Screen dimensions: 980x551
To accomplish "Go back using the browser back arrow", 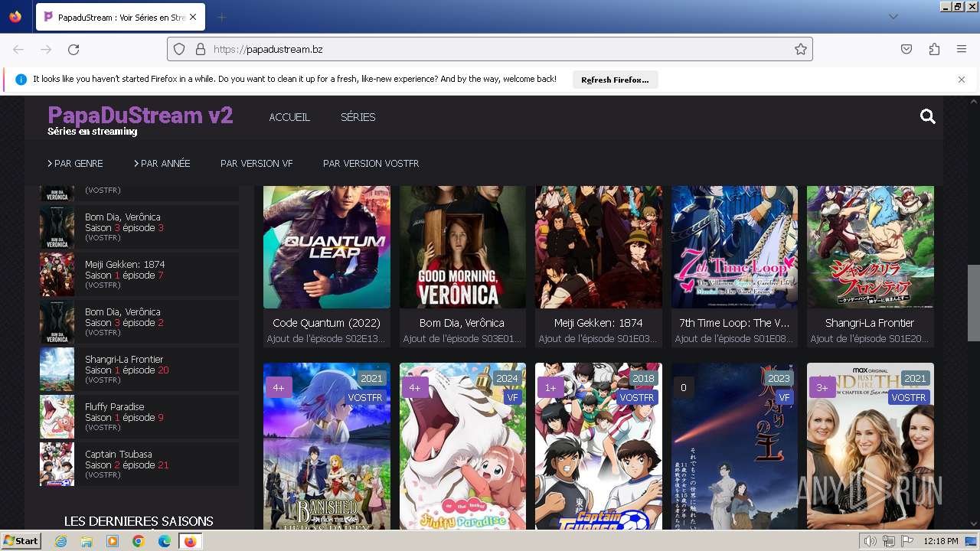I will (x=18, y=49).
